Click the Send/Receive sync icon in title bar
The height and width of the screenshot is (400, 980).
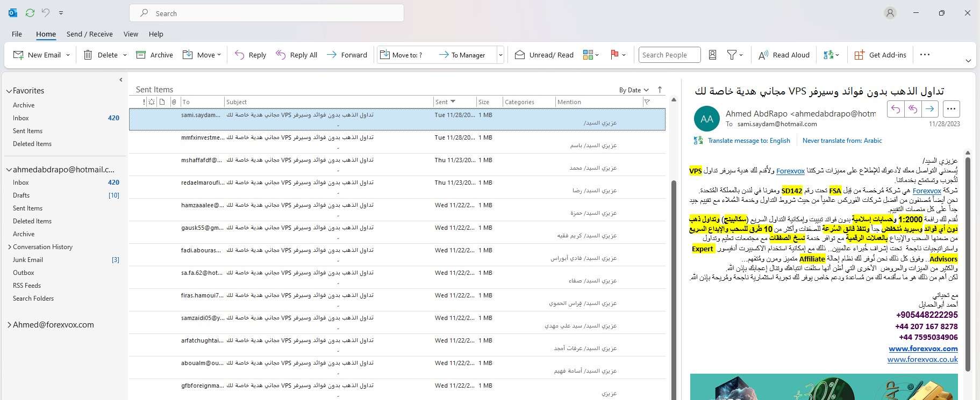[x=30, y=13]
